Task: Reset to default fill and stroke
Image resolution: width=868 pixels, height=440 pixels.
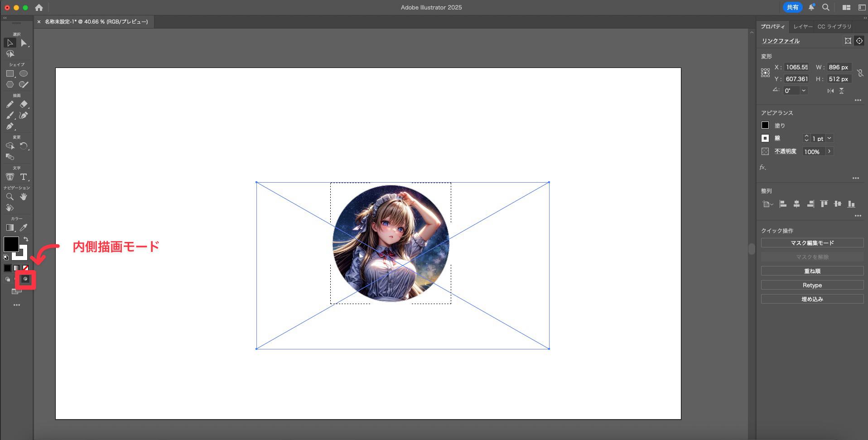Action: pyautogui.click(x=6, y=257)
